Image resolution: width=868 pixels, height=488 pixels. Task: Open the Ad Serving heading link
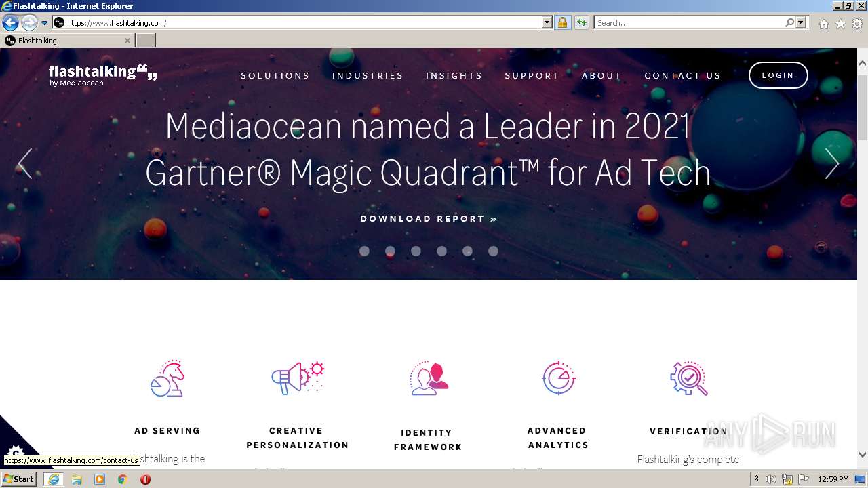pos(167,431)
